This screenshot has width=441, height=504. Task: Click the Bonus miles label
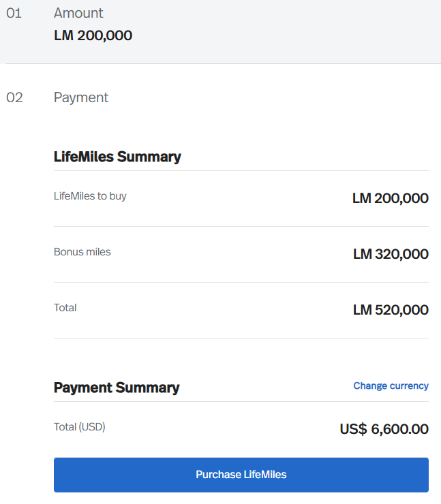[x=82, y=252]
